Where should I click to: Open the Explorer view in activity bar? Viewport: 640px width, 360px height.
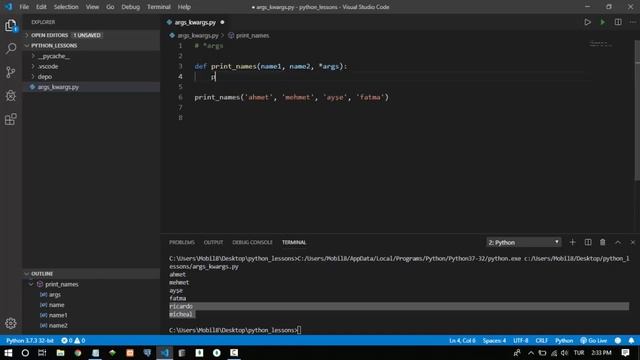tap(11, 25)
